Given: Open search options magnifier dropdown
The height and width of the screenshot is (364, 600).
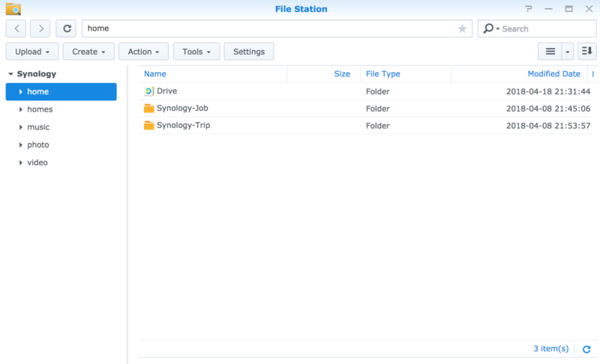Looking at the screenshot, I should pyautogui.click(x=491, y=28).
